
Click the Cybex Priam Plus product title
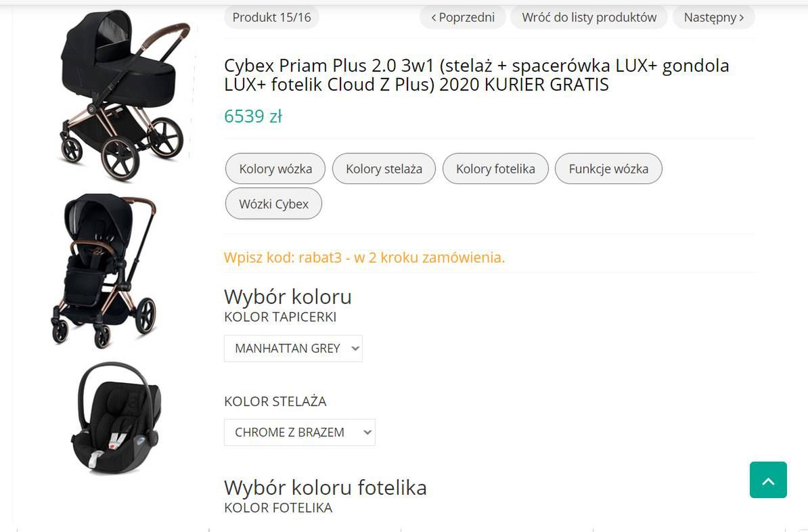tap(476, 75)
